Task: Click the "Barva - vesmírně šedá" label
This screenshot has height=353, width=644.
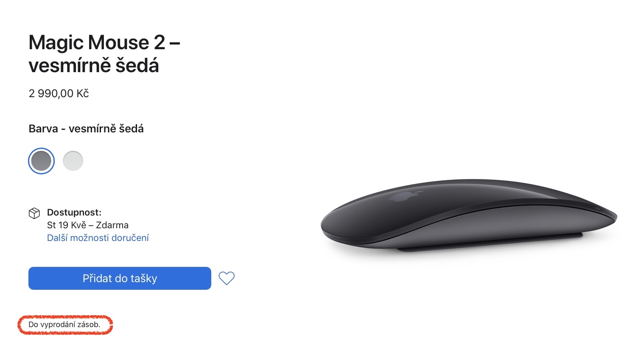Action: [x=86, y=129]
